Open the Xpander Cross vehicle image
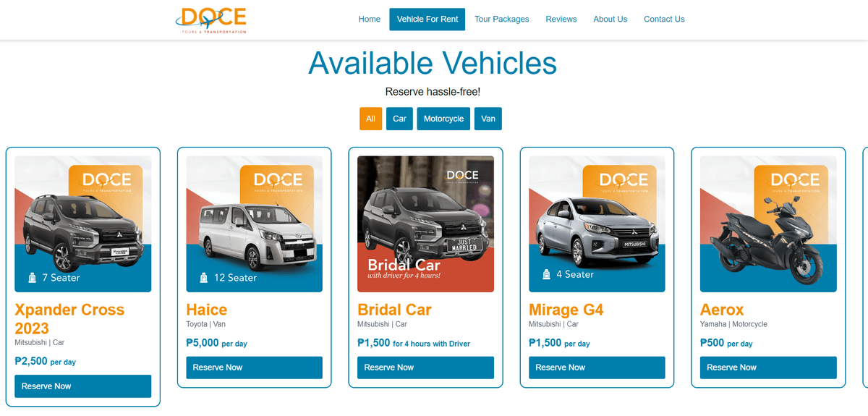This screenshot has height=416, width=868. pos(83,224)
